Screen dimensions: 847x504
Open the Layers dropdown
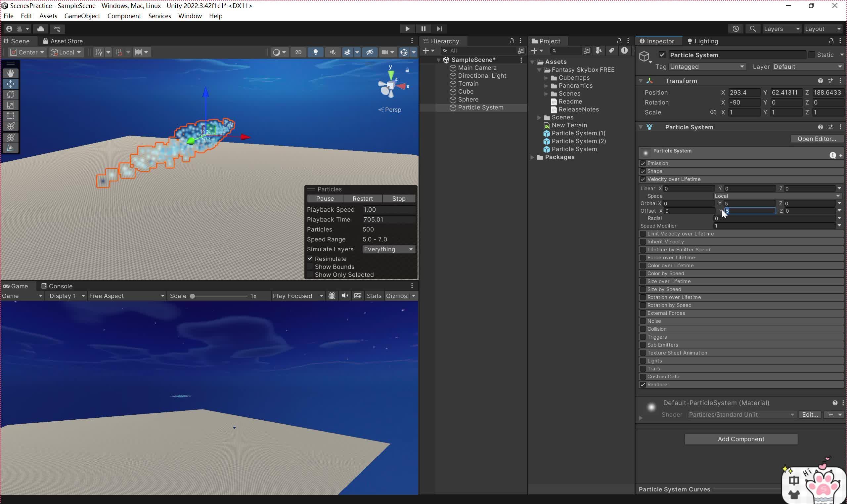[x=781, y=29]
